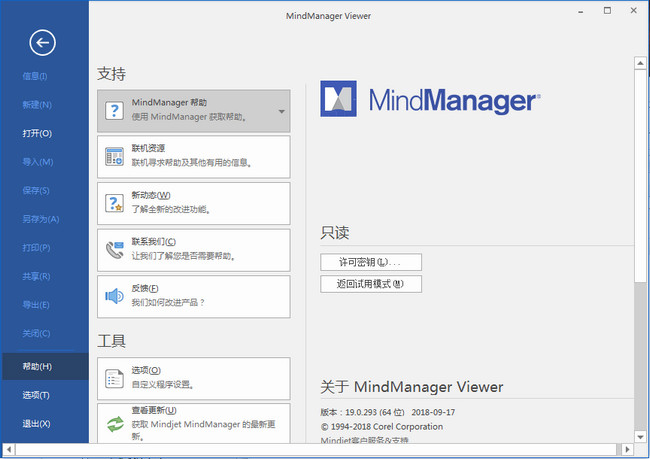650x459 pixels.
Task: Minimize the MindManager Viewer window
Action: [x=580, y=12]
